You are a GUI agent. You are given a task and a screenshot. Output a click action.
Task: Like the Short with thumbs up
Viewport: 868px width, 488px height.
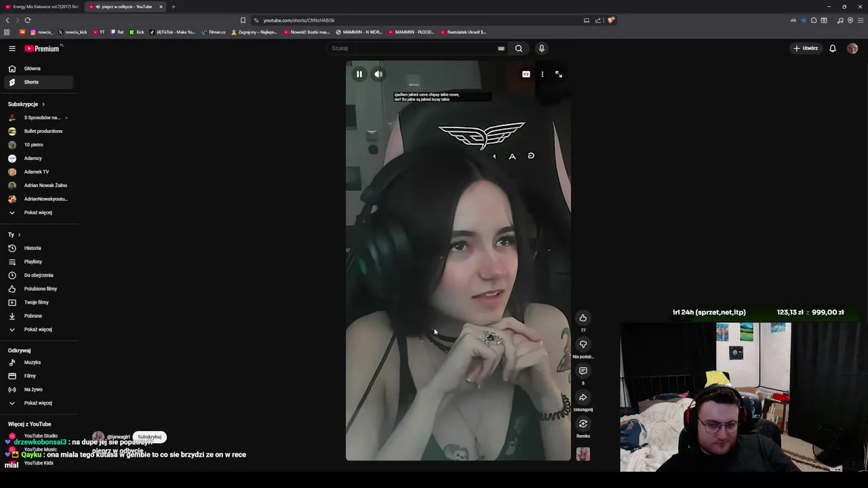click(x=583, y=318)
